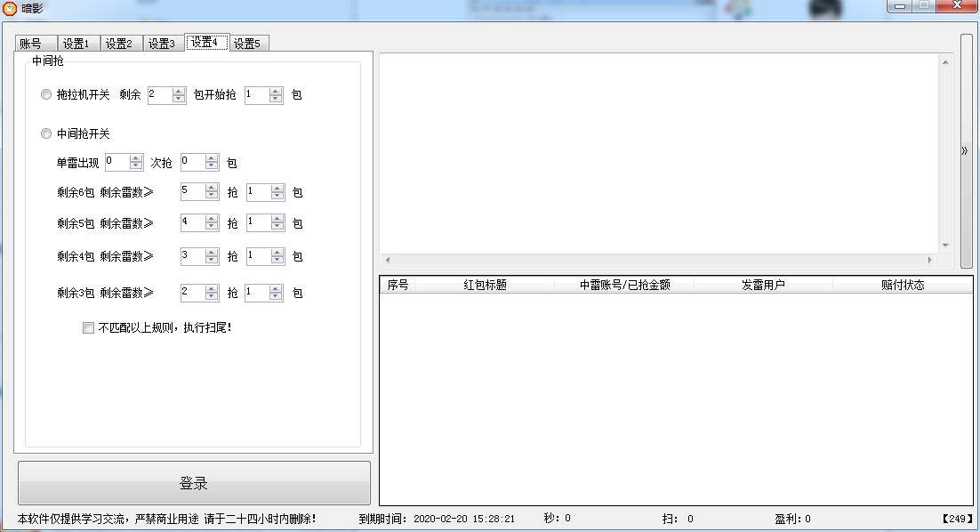
Task: Decrease the 剩余 packet count spinner
Action: 179,99
